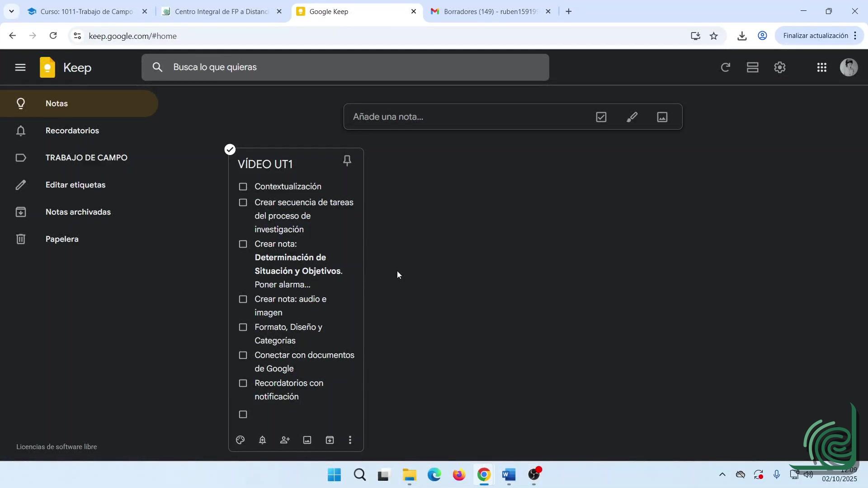The width and height of the screenshot is (868, 488).
Task: Add a collaborator to the VÍDEO UT1 note
Action: tap(285, 440)
